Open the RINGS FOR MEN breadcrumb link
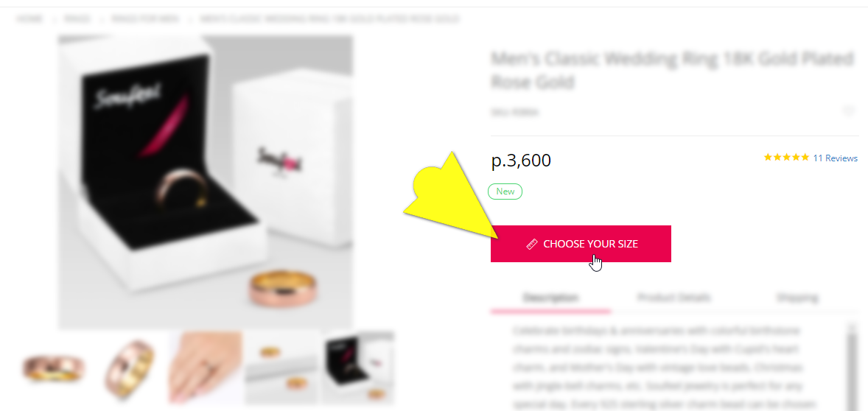This screenshot has width=868, height=411. tap(145, 19)
